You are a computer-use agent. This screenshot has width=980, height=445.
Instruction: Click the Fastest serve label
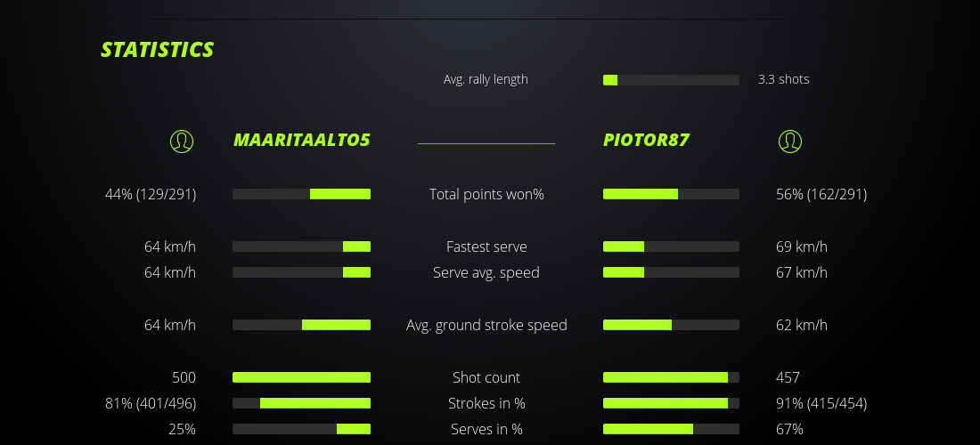coord(486,247)
